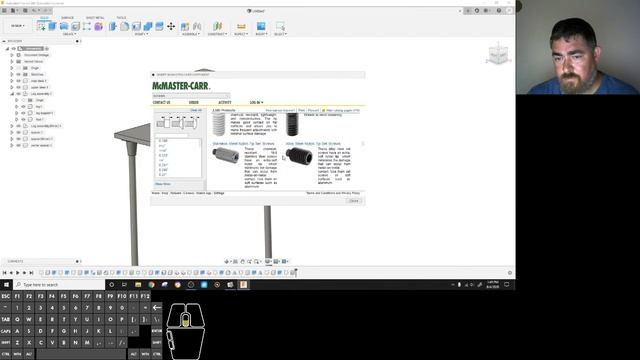Screen dimensions: 640x360
Task: Select the Create Sketch tool
Action: pyautogui.click(x=41, y=27)
